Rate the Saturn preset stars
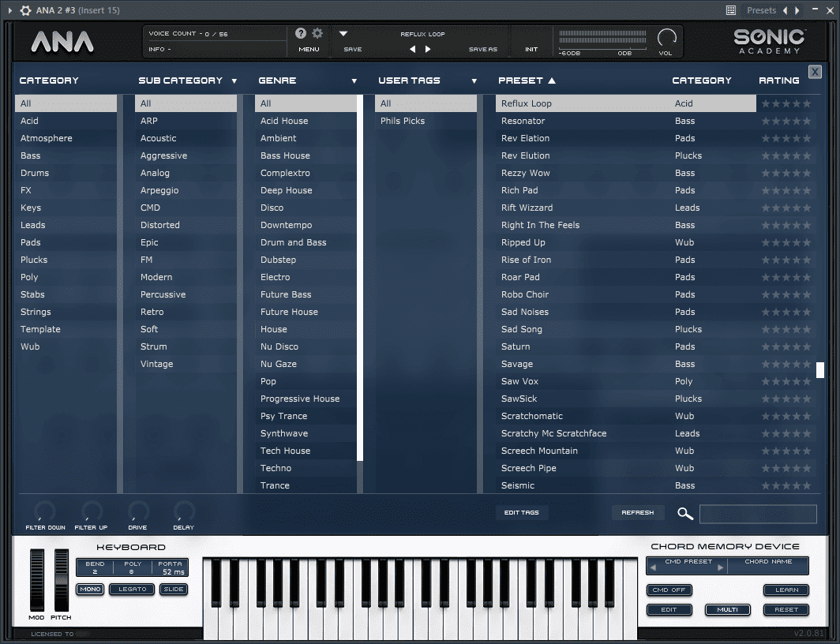840x644 pixels. pyautogui.click(x=786, y=347)
